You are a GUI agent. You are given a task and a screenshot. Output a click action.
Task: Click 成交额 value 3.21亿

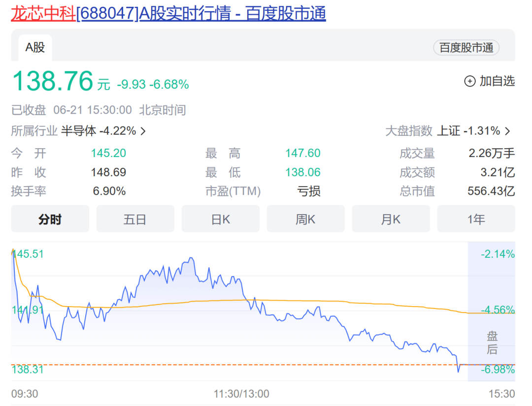(498, 172)
